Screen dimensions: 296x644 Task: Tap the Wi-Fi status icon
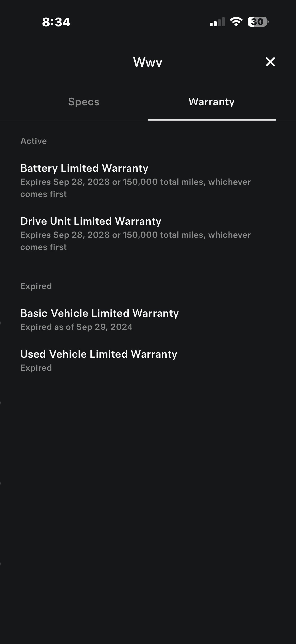[236, 22]
